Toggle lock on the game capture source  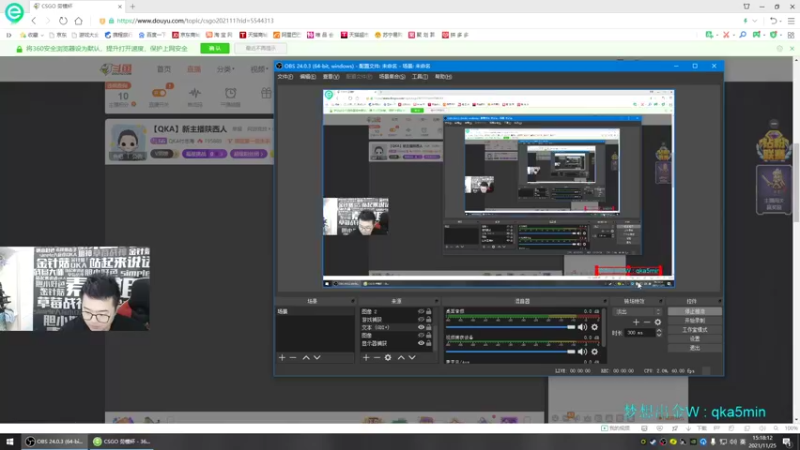click(429, 319)
